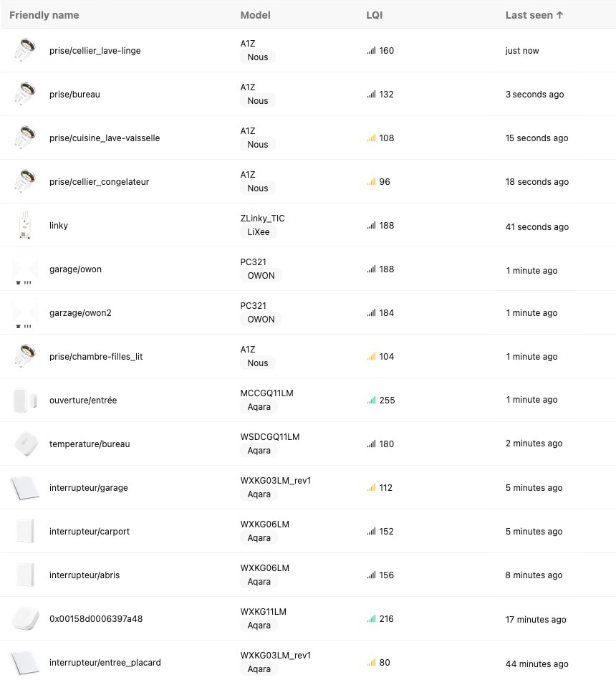Sort the table by Model header
616x690 pixels.
(256, 15)
